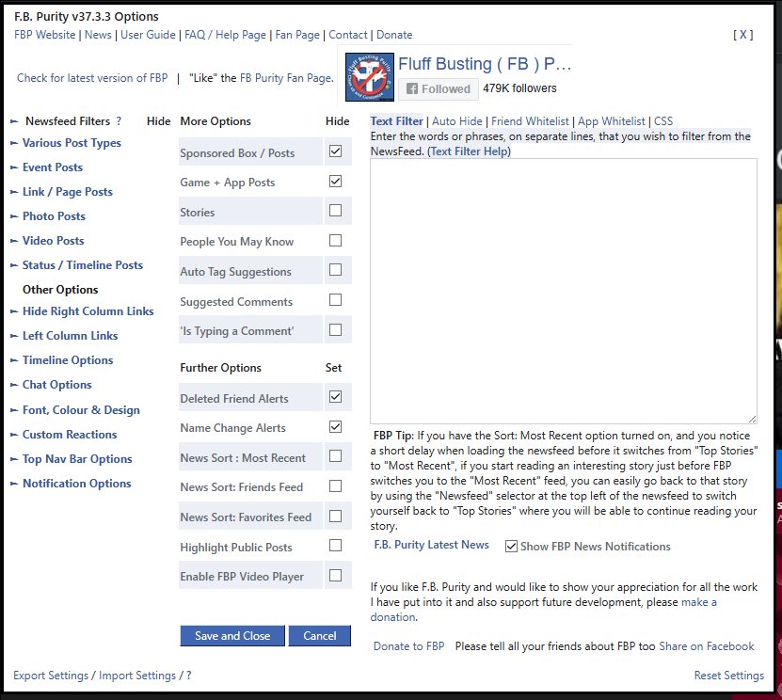Select the CSS tab
Screen dimensions: 782x700
pos(663,121)
